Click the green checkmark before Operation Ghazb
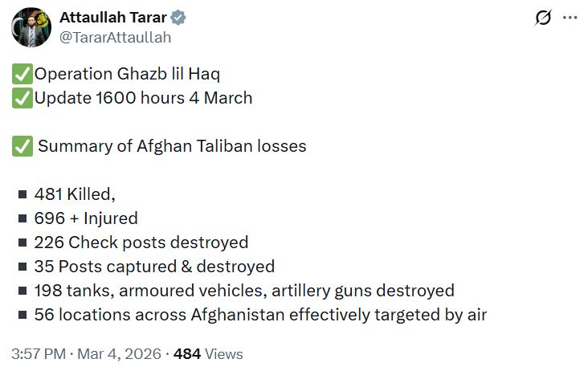 (x=22, y=75)
